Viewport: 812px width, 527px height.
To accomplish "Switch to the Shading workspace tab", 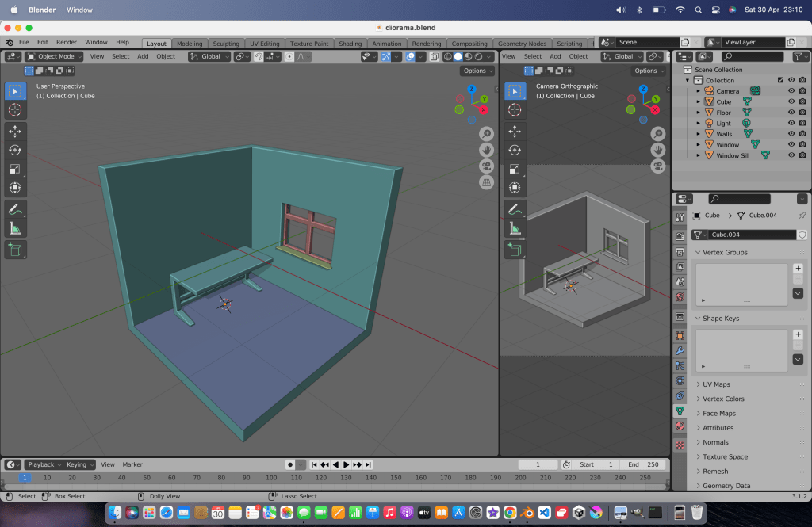I will (350, 44).
